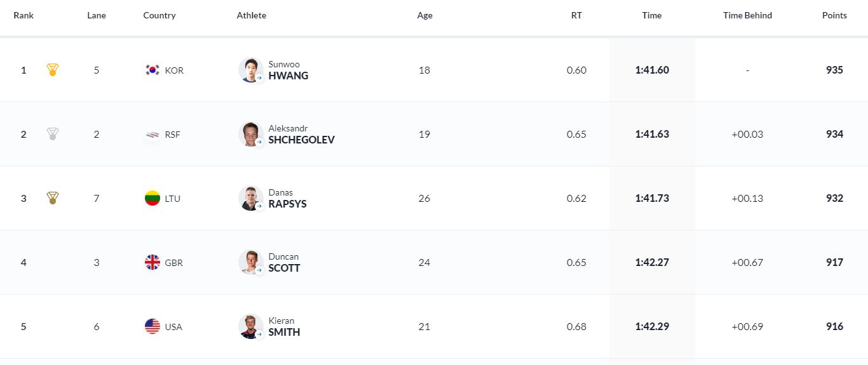Click Sunwoo Hwang's time 1:41.60
The height and width of the screenshot is (365, 868).
(x=652, y=70)
